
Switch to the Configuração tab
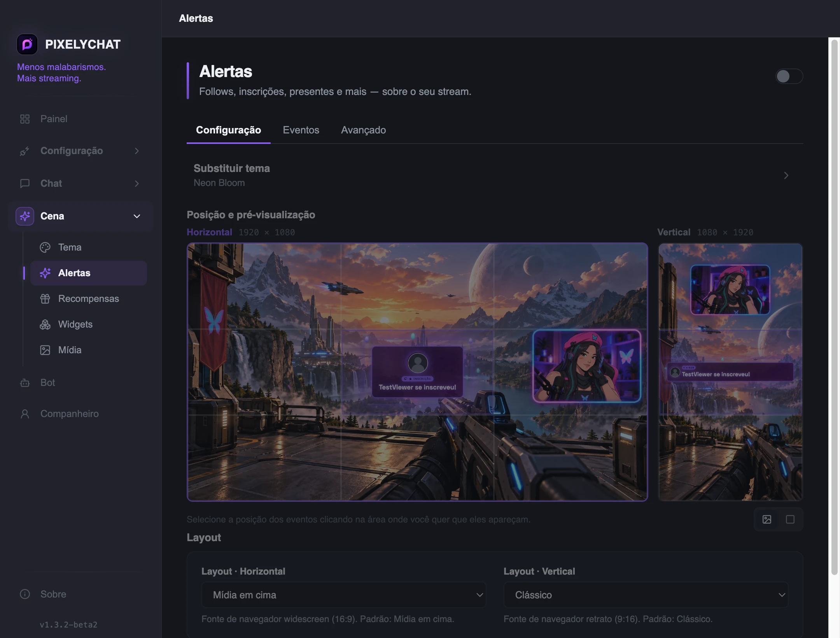point(229,130)
